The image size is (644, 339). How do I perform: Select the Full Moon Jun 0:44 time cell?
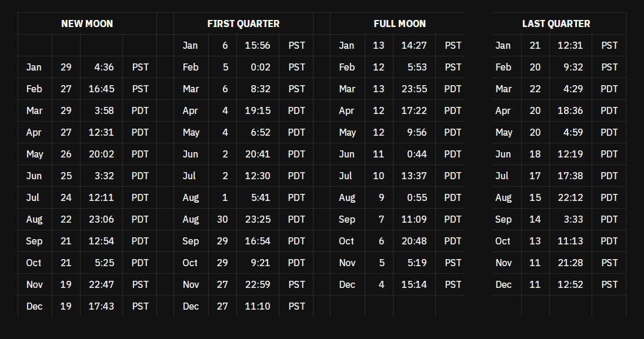click(414, 155)
